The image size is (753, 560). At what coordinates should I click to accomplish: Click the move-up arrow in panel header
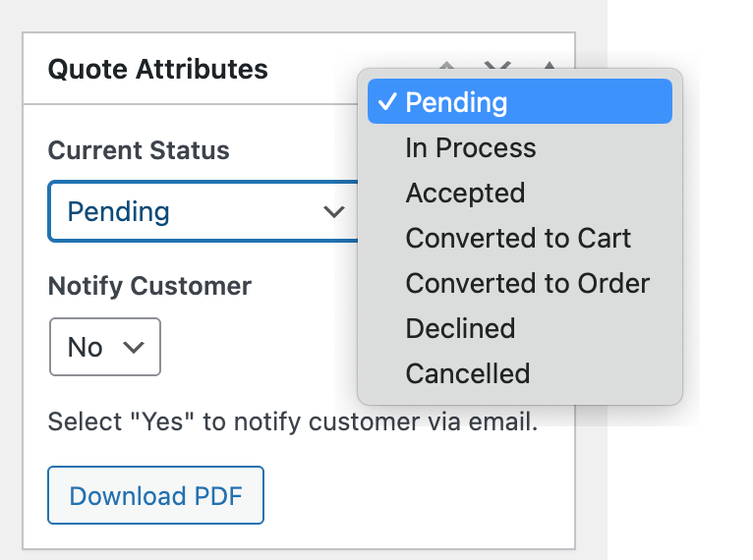point(447,66)
